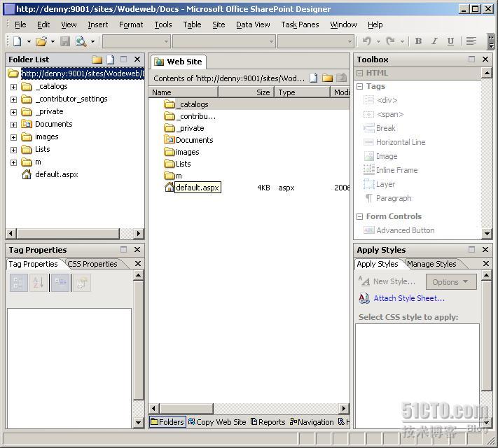Click the Open folder toolbar icon
This screenshot has height=448, width=498.
(x=41, y=41)
